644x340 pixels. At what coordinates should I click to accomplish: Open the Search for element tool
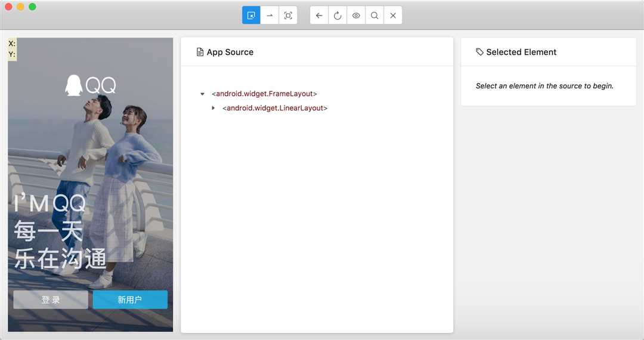(x=374, y=16)
